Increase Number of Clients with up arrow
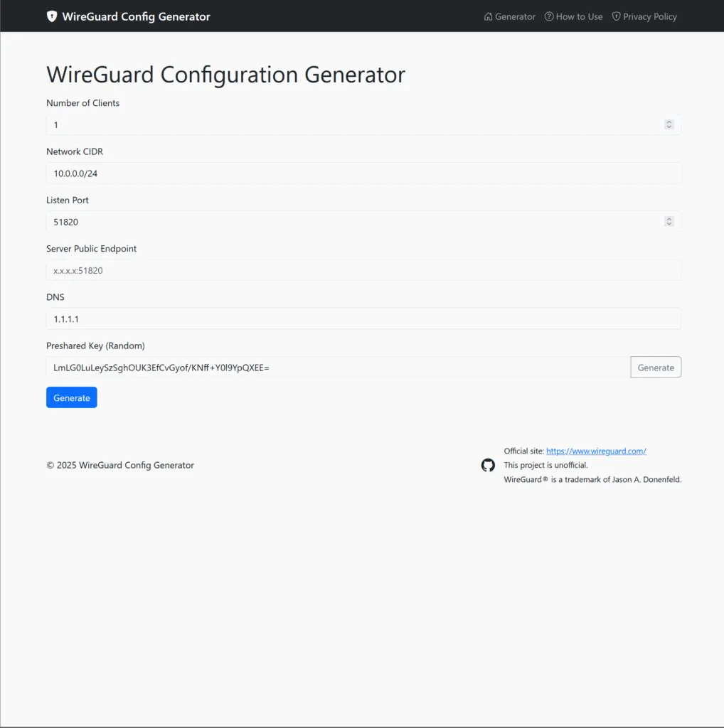Screen dimensions: 724x728 (669, 122)
